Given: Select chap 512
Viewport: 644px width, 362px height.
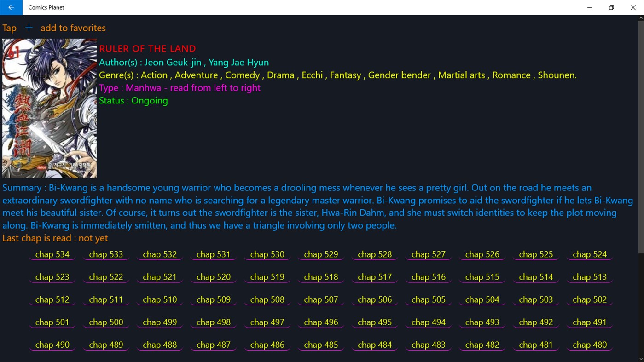Looking at the screenshot, I should point(52,299).
